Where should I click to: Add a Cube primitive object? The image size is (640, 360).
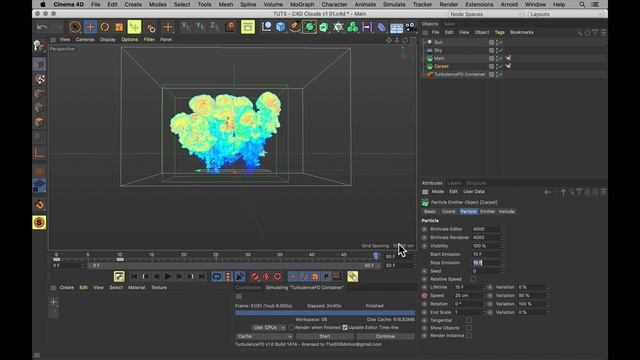tap(280, 27)
